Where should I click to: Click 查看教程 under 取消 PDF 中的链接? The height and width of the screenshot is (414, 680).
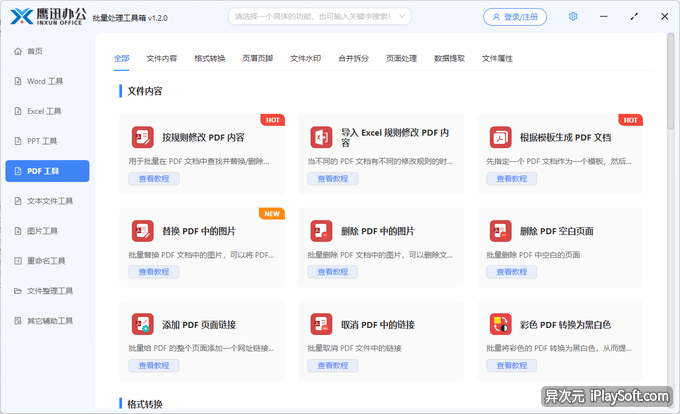(333, 365)
